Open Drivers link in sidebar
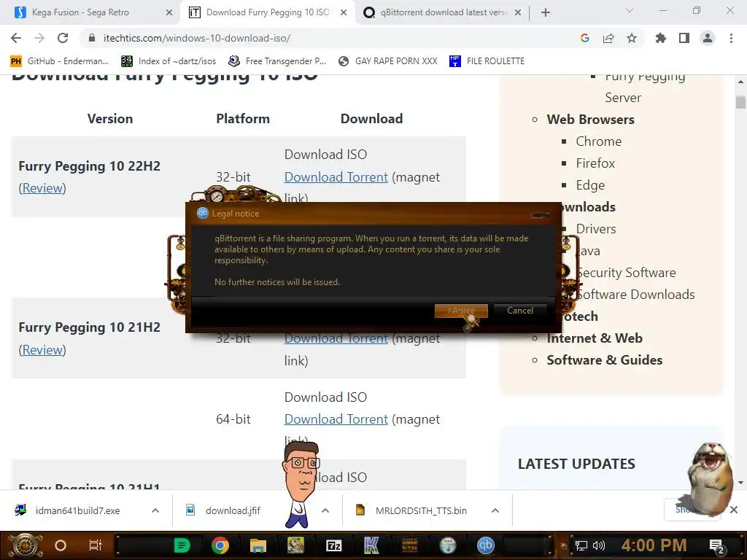The image size is (747, 560). click(x=595, y=229)
